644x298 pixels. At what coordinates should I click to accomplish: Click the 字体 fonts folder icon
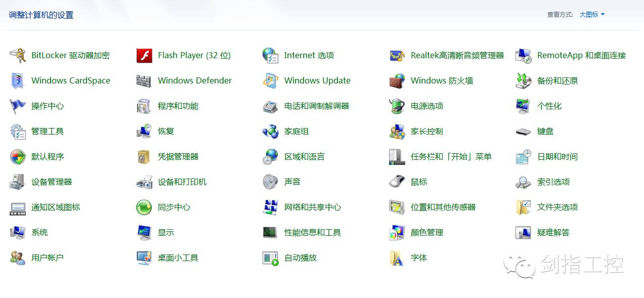coord(397,258)
